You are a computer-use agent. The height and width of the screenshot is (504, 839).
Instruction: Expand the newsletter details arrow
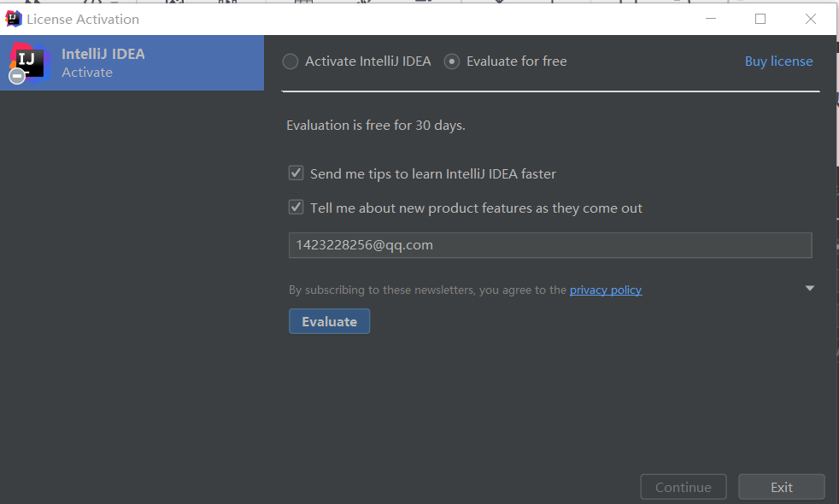tap(810, 289)
